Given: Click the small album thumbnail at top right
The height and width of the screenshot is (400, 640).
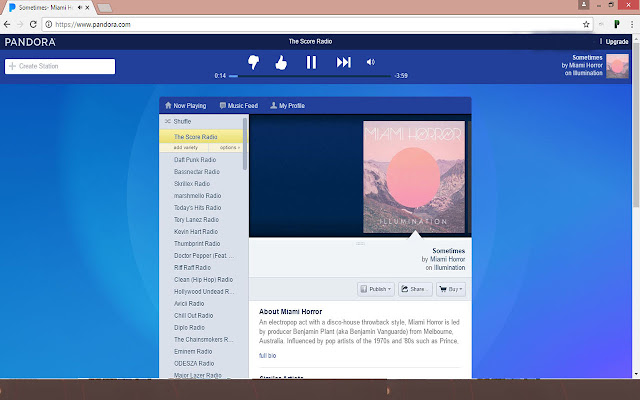Looking at the screenshot, I should coord(617,66).
